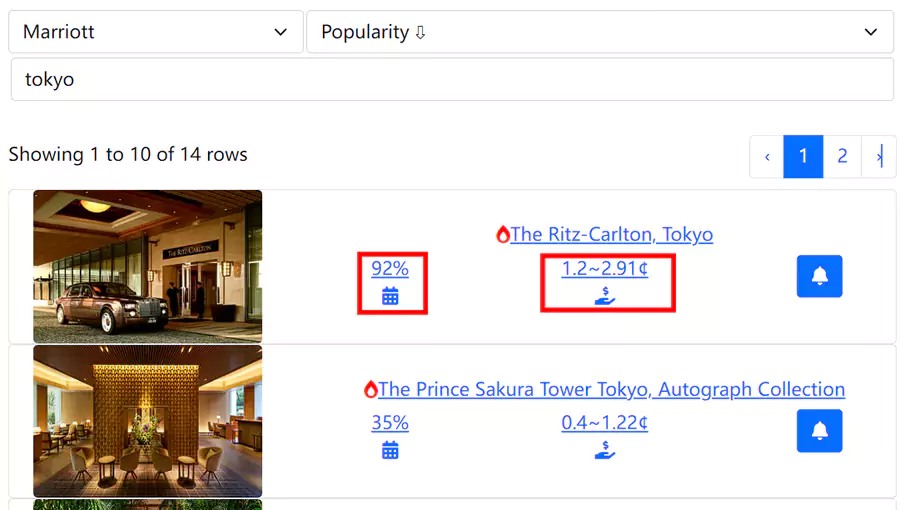Viewport: 900px width, 510px height.
Task: Click calendar icon under 35%
Action: 390,450
